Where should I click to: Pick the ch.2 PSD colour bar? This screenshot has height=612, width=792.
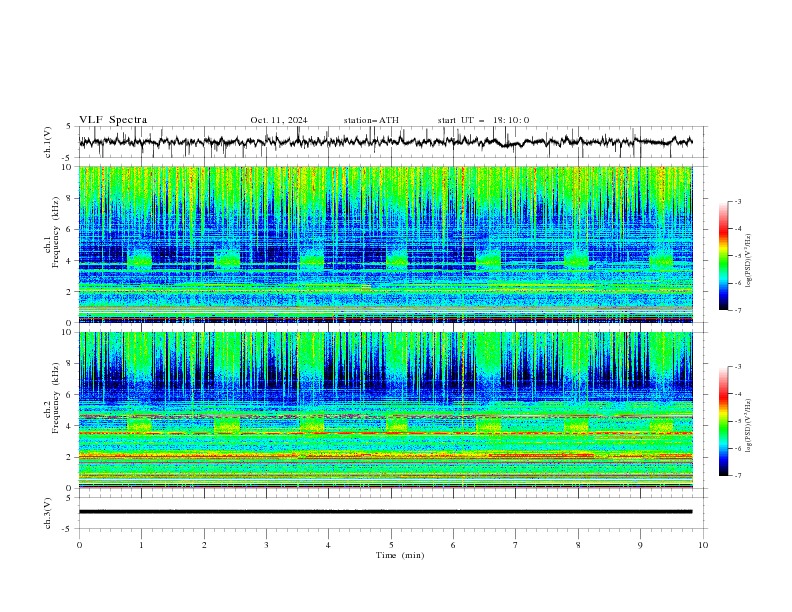pos(724,421)
